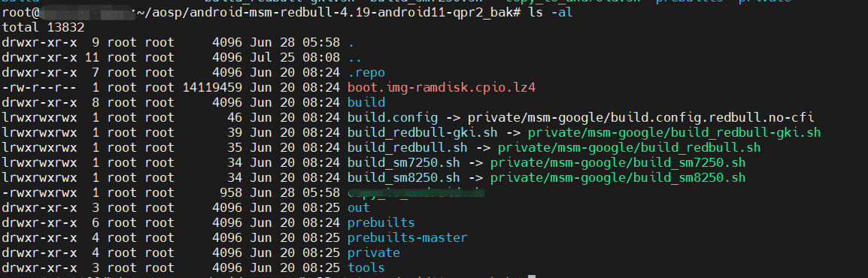Click the 'build_redbull-gki.sh' symlink name before the arrow
Viewport: 868px width, 278px height.
point(423,133)
